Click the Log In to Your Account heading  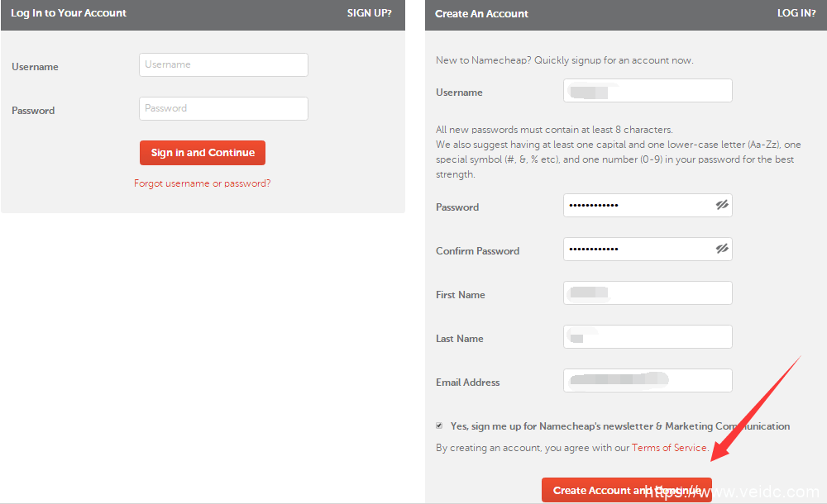[x=69, y=13]
